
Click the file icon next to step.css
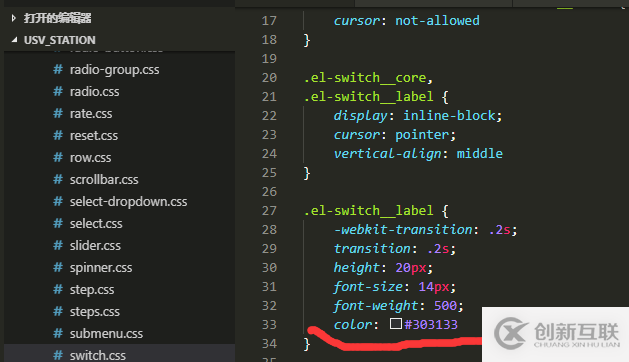58,289
